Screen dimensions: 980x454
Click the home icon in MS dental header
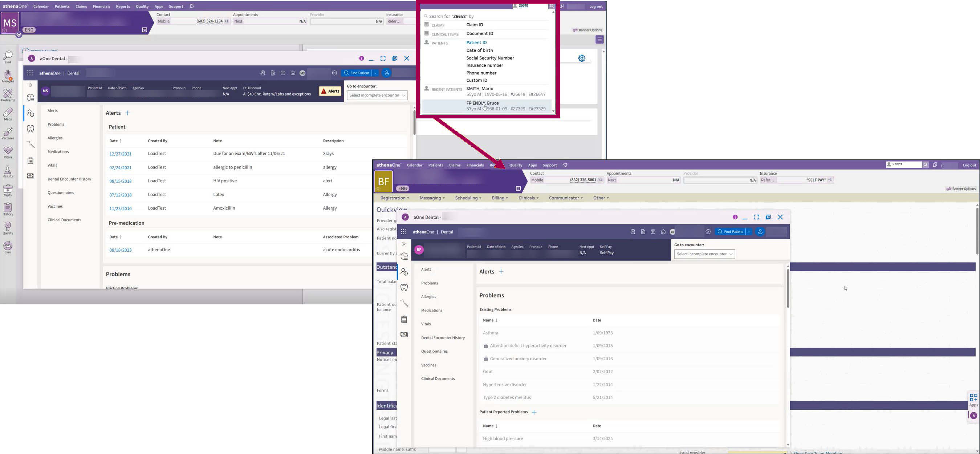point(293,73)
